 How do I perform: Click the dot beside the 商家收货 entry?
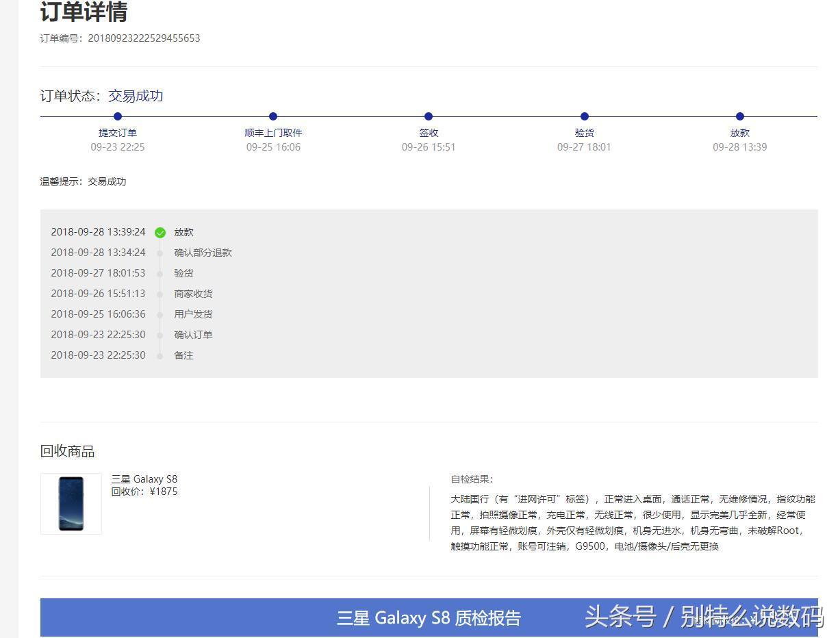coord(160,294)
